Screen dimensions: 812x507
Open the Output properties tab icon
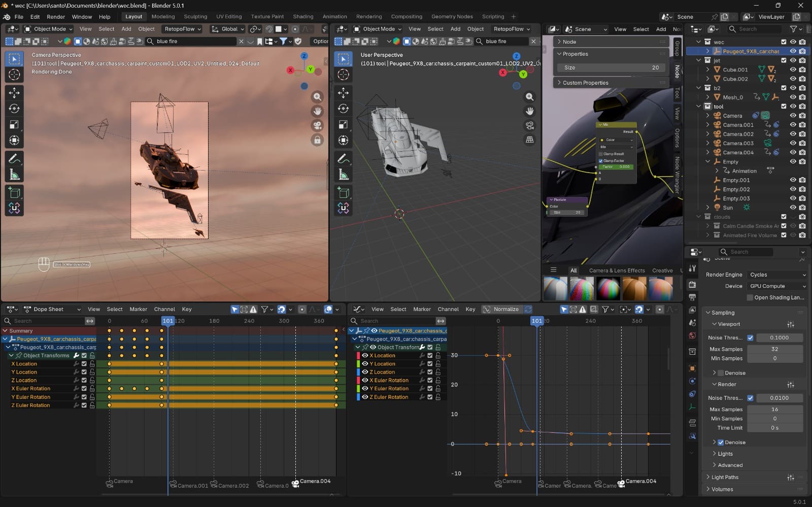[x=692, y=297]
